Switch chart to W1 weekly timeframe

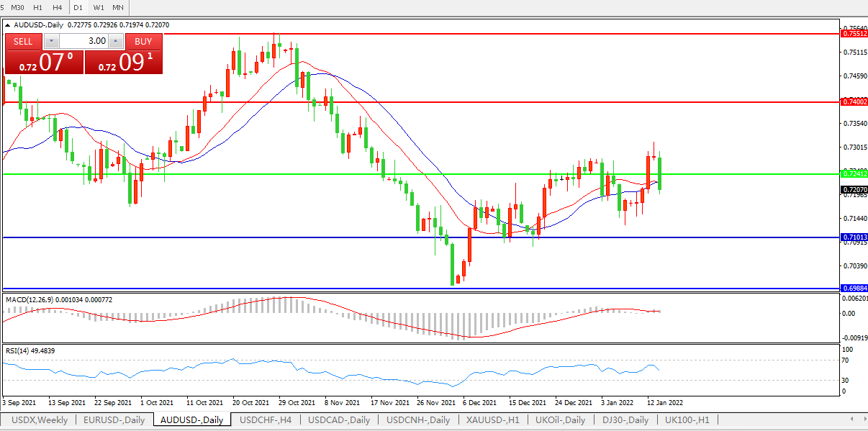(99, 7)
